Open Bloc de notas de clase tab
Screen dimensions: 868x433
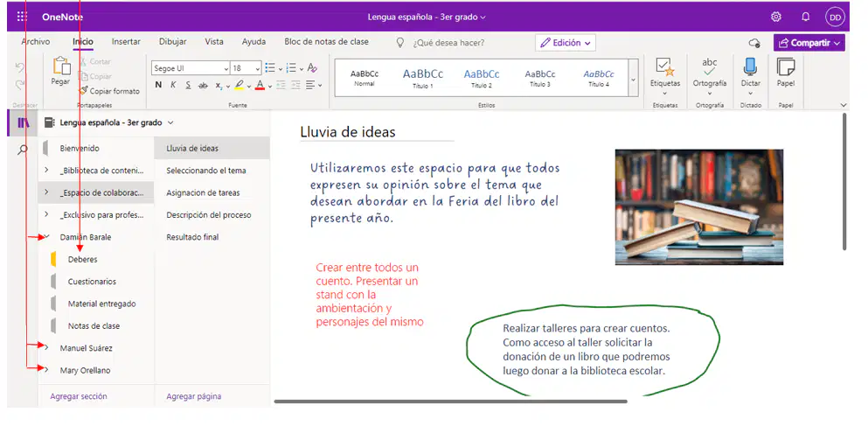(326, 41)
